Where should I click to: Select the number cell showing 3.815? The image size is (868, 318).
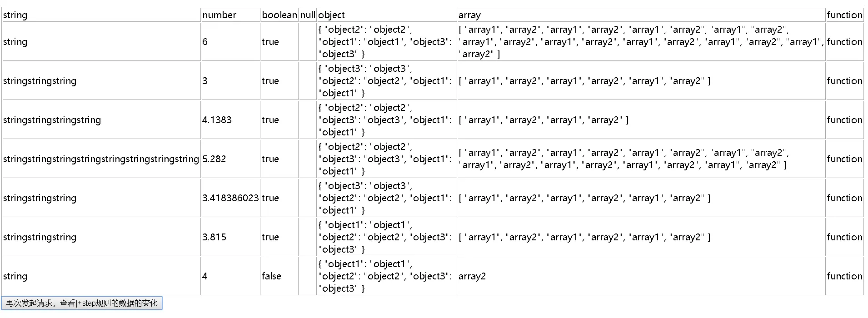(x=230, y=237)
